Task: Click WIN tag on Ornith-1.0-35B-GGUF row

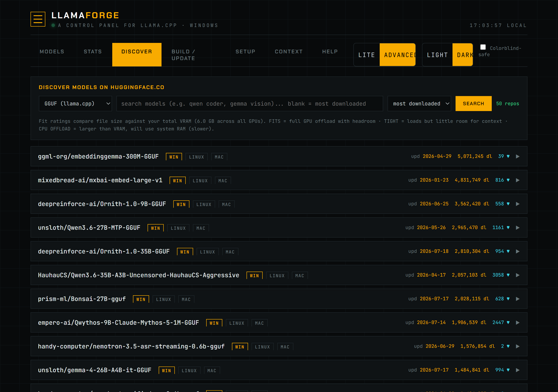Action: point(185,252)
